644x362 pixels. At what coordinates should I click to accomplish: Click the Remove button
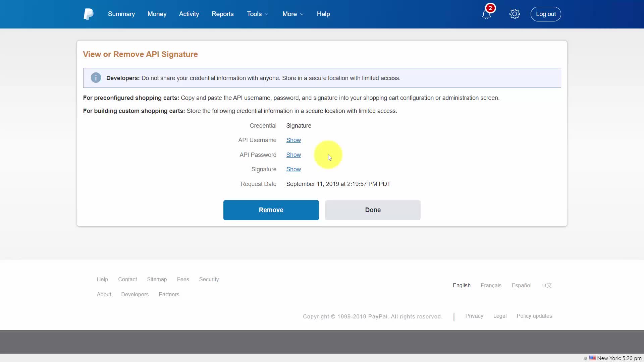[271, 210]
